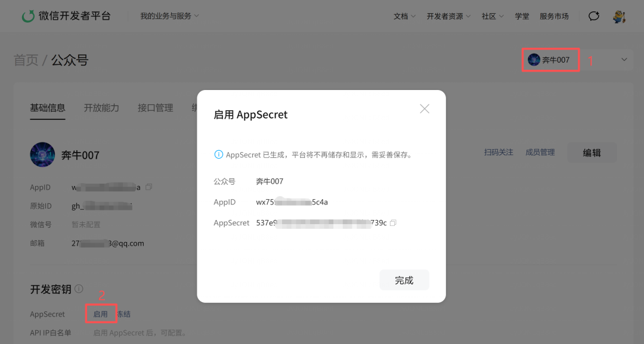Click the dialog title 启用 AppSecret

250,114
